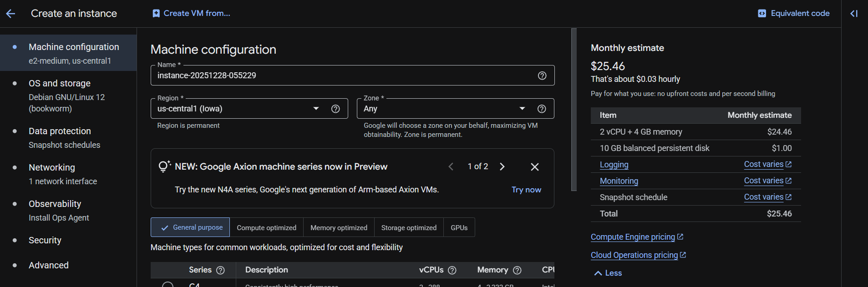Screen dimensions: 868x287
Task: Click external link icon beside Snapshot schedule Cost varies
Action: pos(789,197)
